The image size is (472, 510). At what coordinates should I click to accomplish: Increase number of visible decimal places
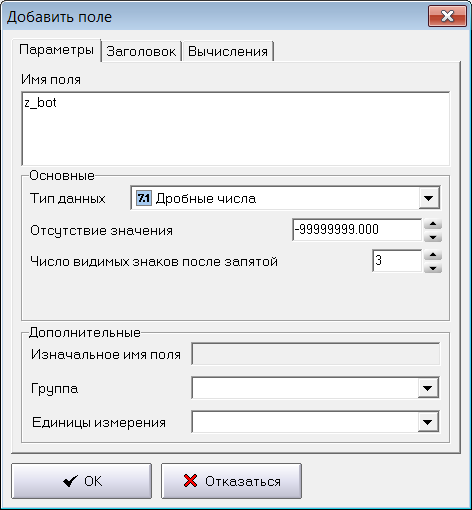pyautogui.click(x=433, y=255)
